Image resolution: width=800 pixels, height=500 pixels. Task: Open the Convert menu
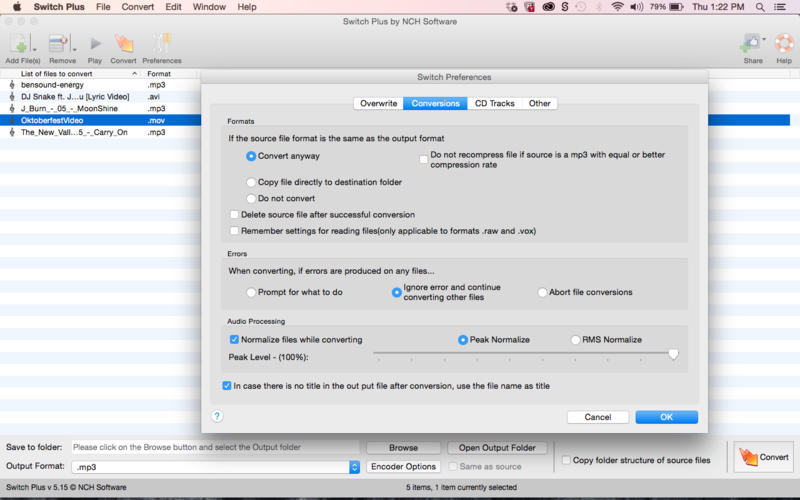click(x=138, y=7)
